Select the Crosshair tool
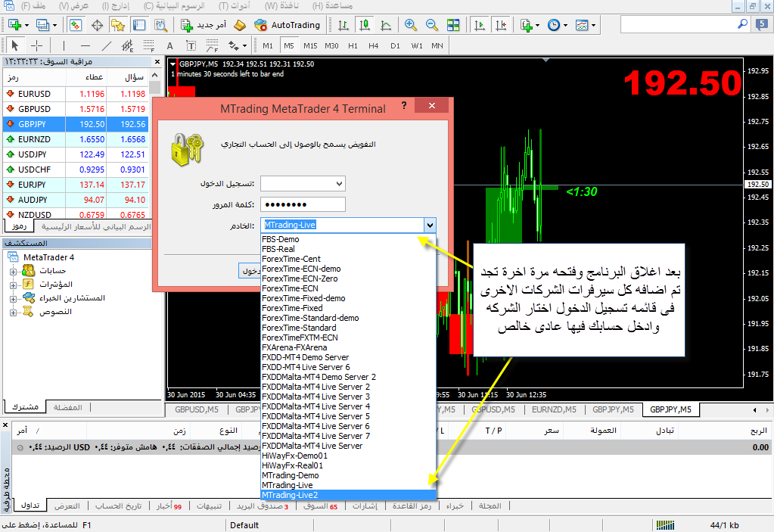Image resolution: width=774 pixels, height=532 pixels. point(36,45)
